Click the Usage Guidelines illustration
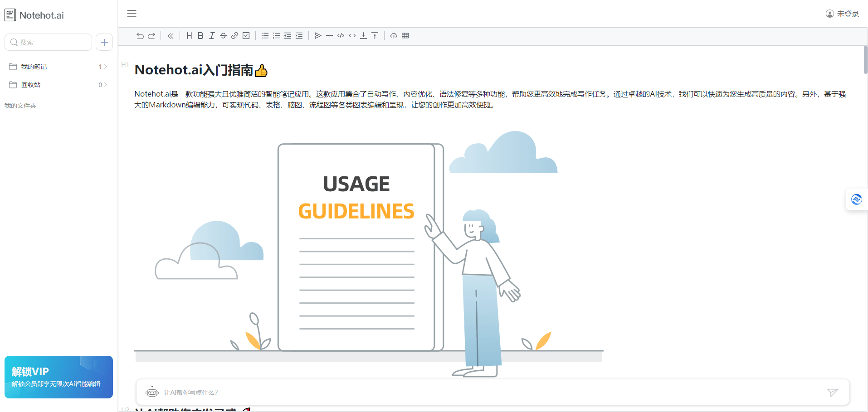The height and width of the screenshot is (412, 868). point(369,254)
